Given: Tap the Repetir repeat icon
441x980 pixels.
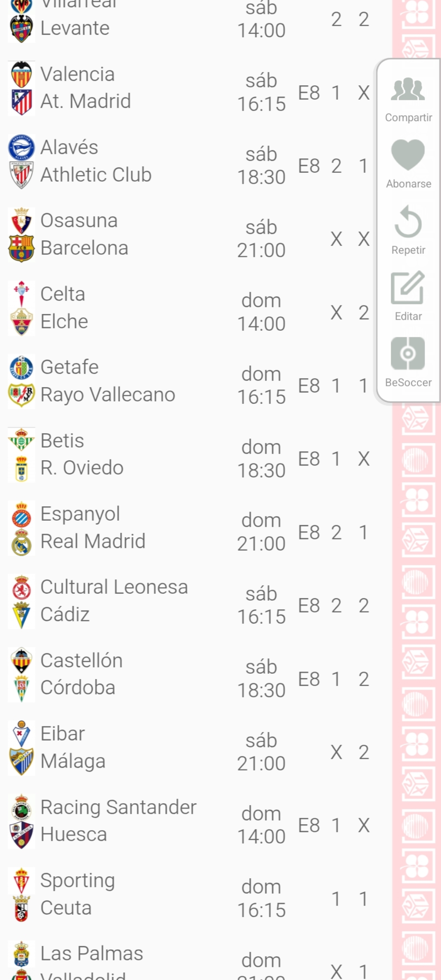Looking at the screenshot, I should [x=408, y=223].
